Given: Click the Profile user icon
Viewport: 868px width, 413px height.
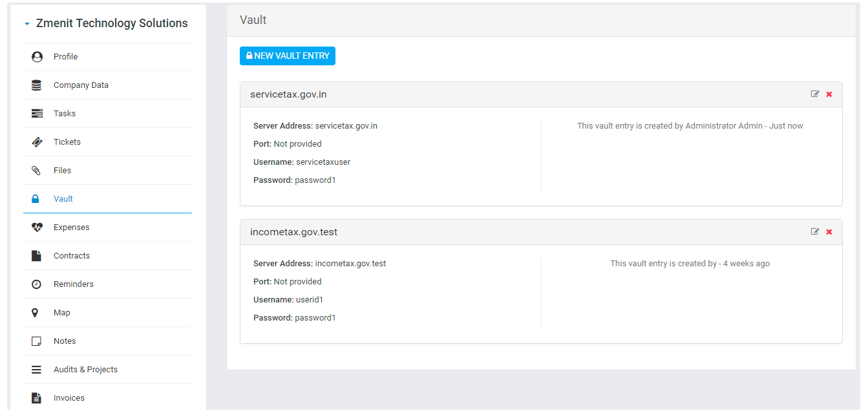Looking at the screenshot, I should [x=37, y=57].
